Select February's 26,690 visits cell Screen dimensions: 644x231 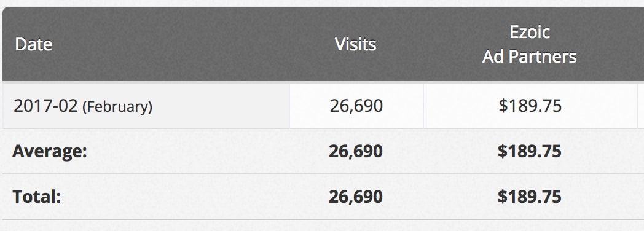point(356,106)
